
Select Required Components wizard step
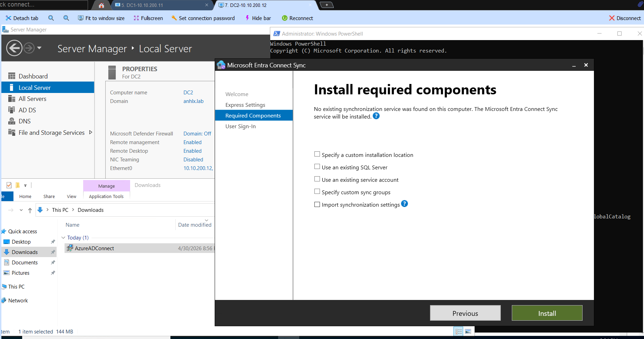click(254, 115)
